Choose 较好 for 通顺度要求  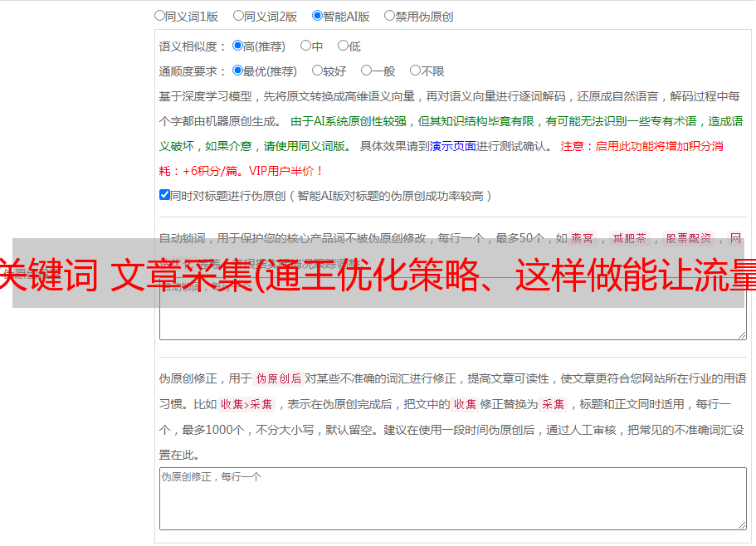[x=317, y=71]
